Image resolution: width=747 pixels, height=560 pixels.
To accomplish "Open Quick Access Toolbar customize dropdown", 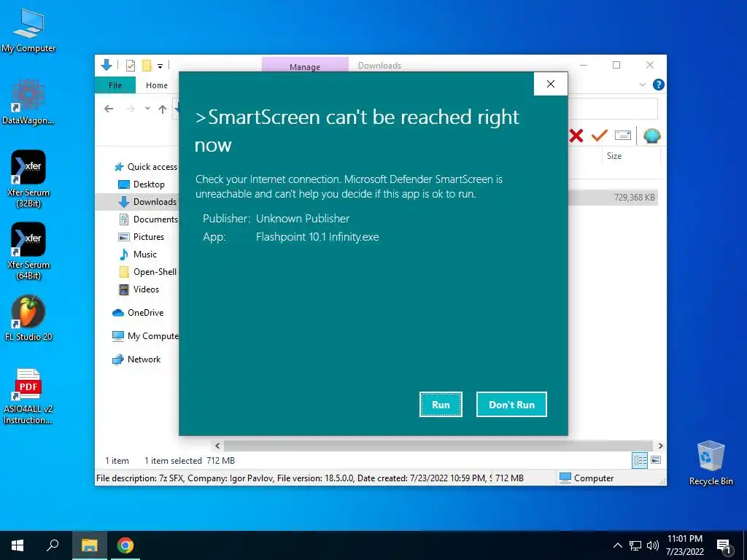I will (x=160, y=66).
